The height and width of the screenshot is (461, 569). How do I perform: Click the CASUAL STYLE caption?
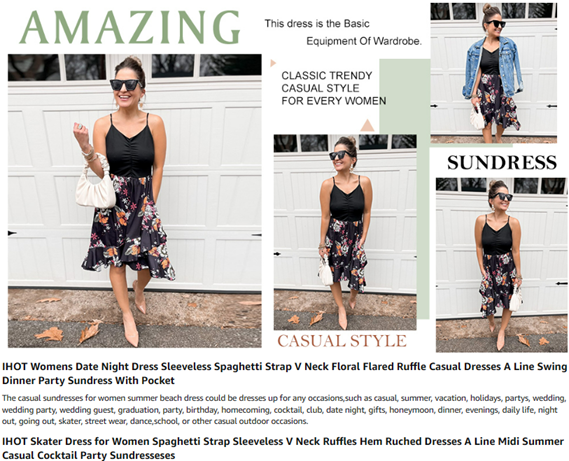coord(342,341)
